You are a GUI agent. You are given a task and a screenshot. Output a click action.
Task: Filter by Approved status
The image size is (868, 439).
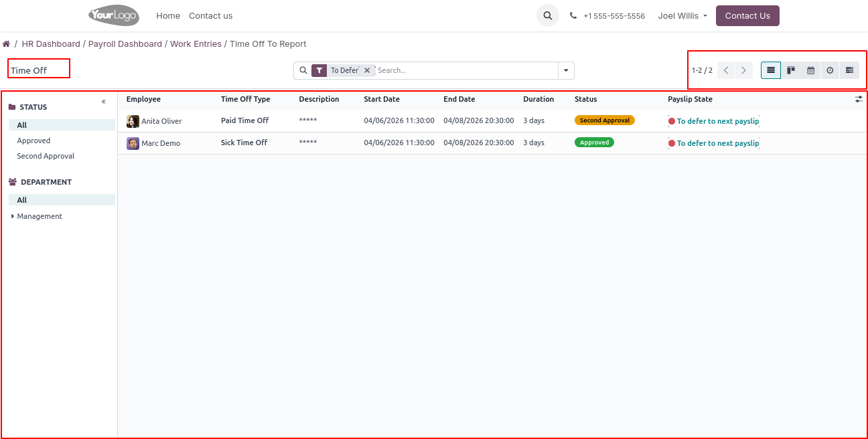[x=33, y=141]
